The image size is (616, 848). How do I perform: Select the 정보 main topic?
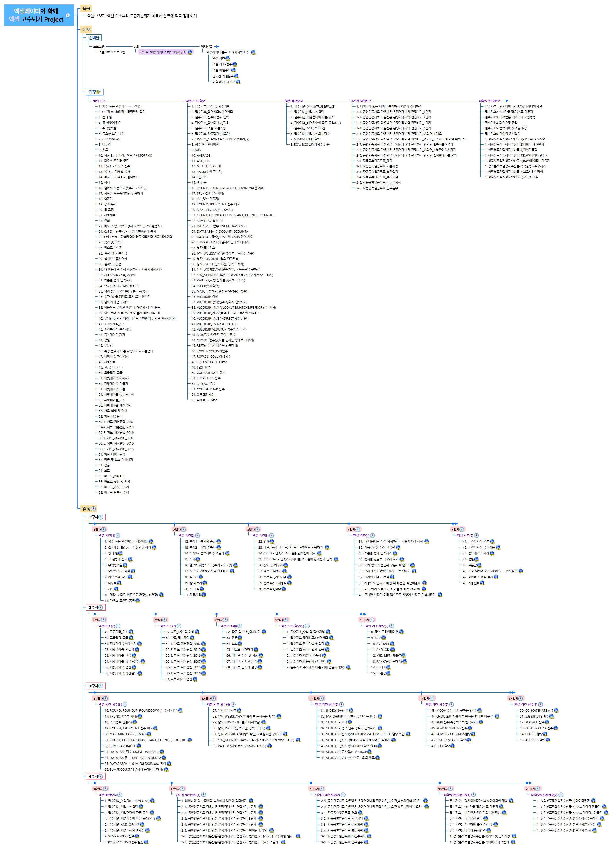click(86, 29)
